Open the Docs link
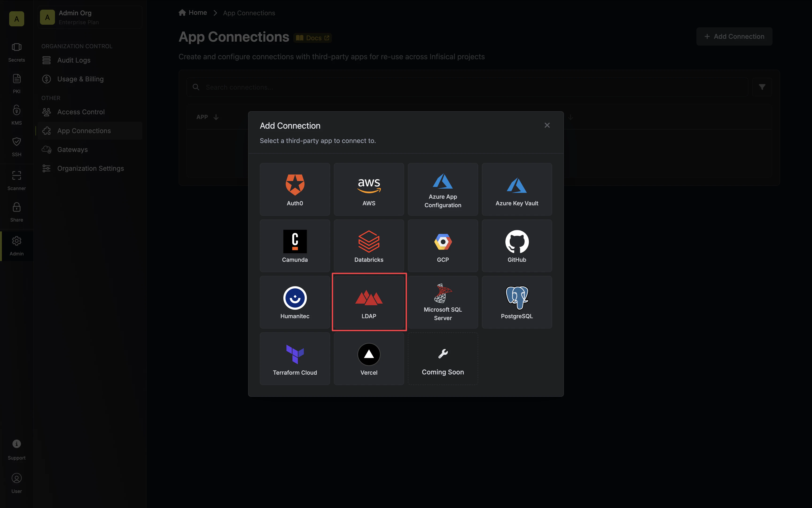The width and height of the screenshot is (812, 508). [x=313, y=38]
